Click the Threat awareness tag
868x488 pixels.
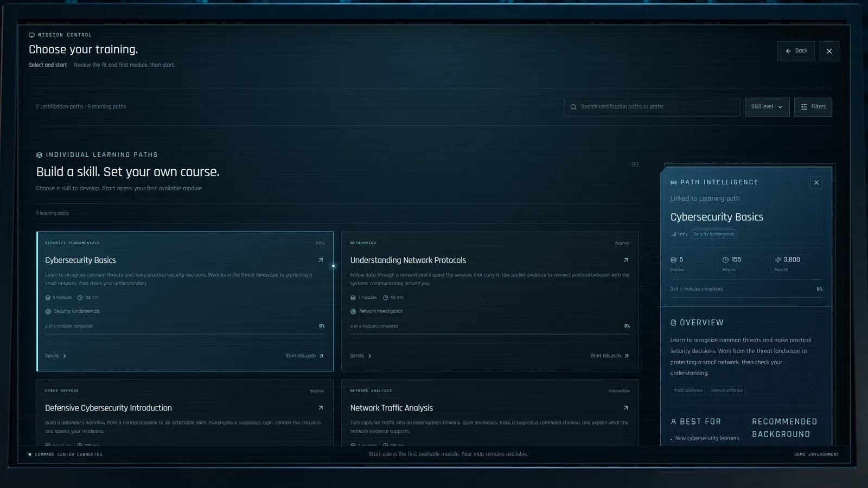[688, 390]
